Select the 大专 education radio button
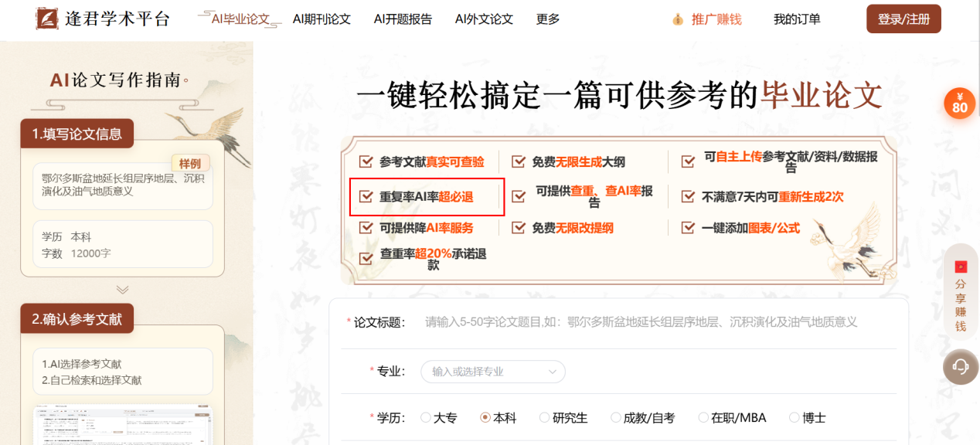This screenshot has height=445, width=980. tap(426, 417)
